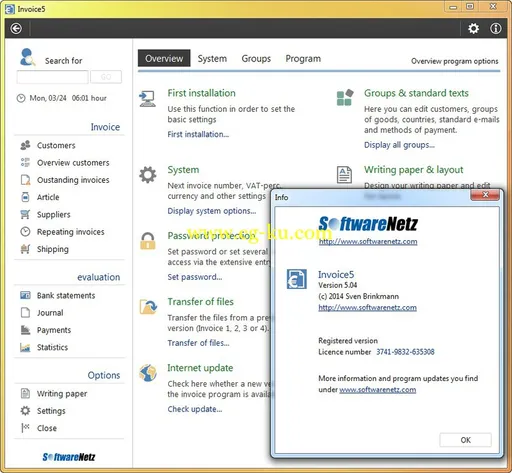Open settings gear icon in top toolbar
Screen dimensions: 512x473
(473, 29)
